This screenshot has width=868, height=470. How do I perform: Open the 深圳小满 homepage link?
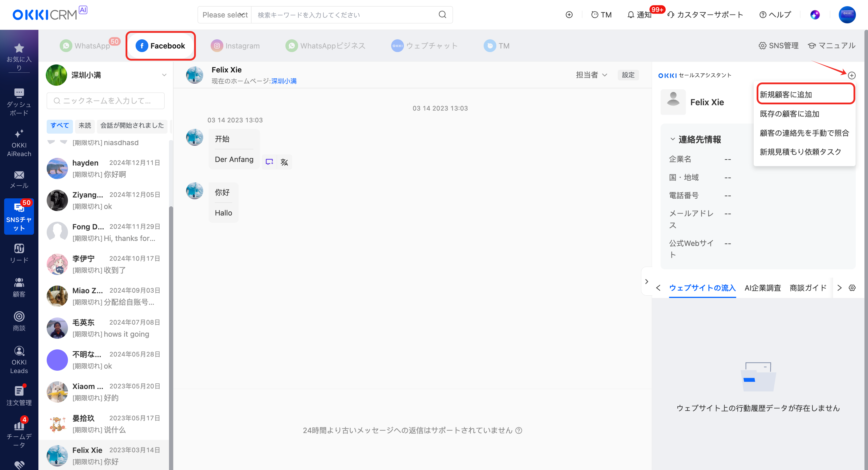[284, 81]
